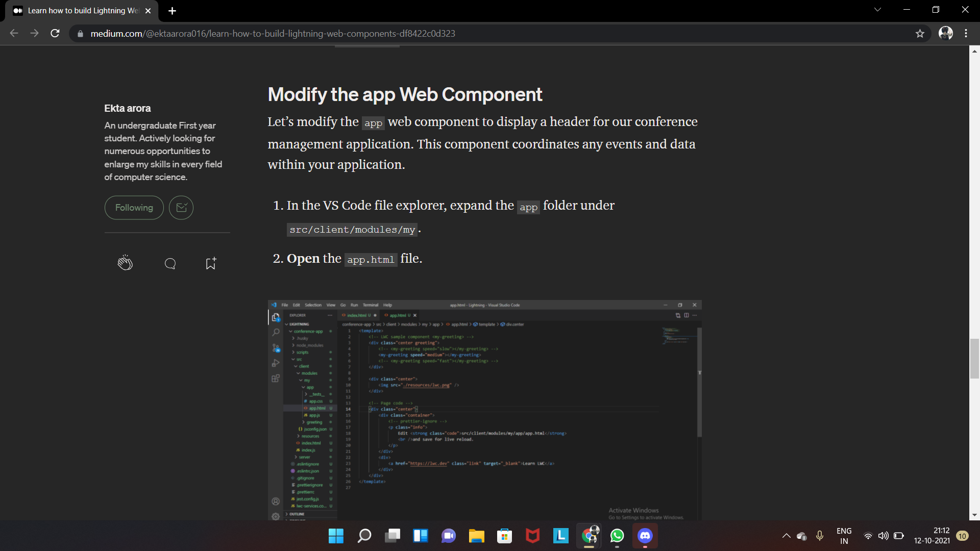Click the page vertical scrollbar thumb
Viewport: 980px width, 551px height.
pos(974,358)
